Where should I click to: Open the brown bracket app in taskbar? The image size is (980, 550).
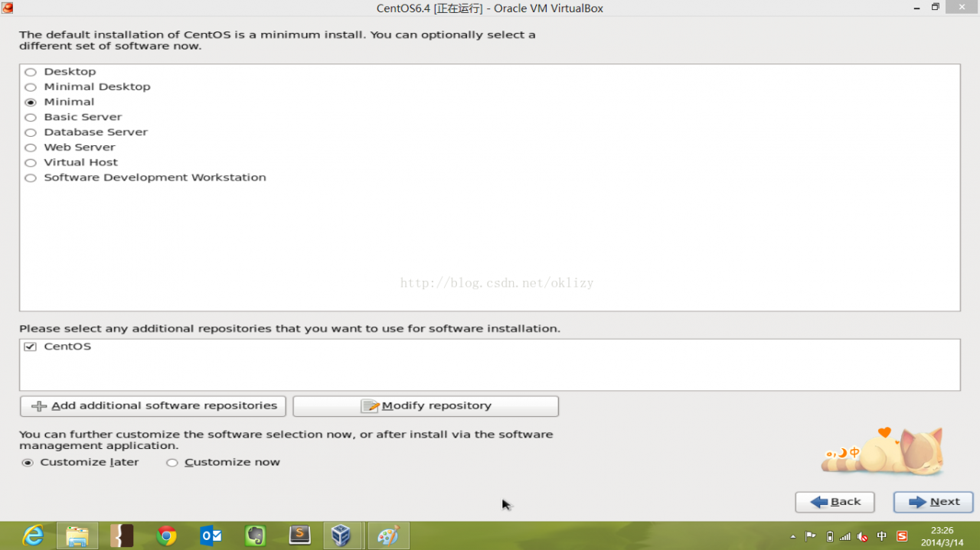click(122, 536)
